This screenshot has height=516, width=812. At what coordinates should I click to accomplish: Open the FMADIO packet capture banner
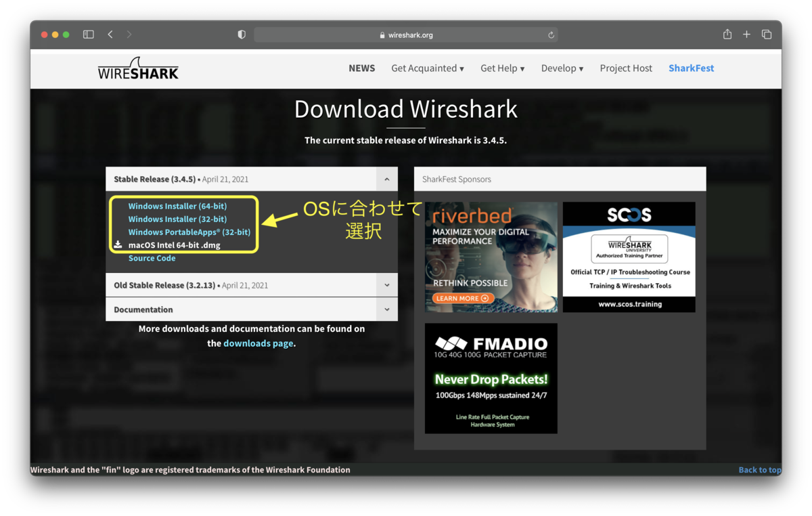tap(491, 379)
